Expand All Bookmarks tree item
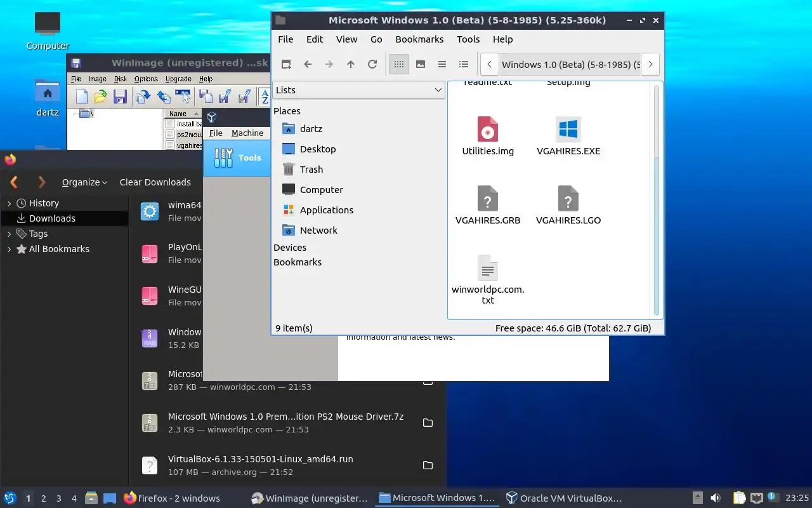812x508 pixels. pos(9,249)
